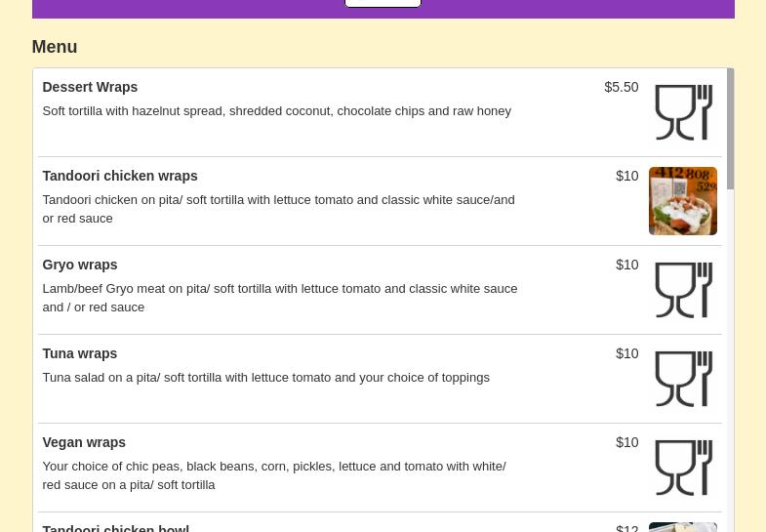Screen dimensions: 766x532
Task: Select the Tuna wraps item title
Action: click(x=79, y=353)
